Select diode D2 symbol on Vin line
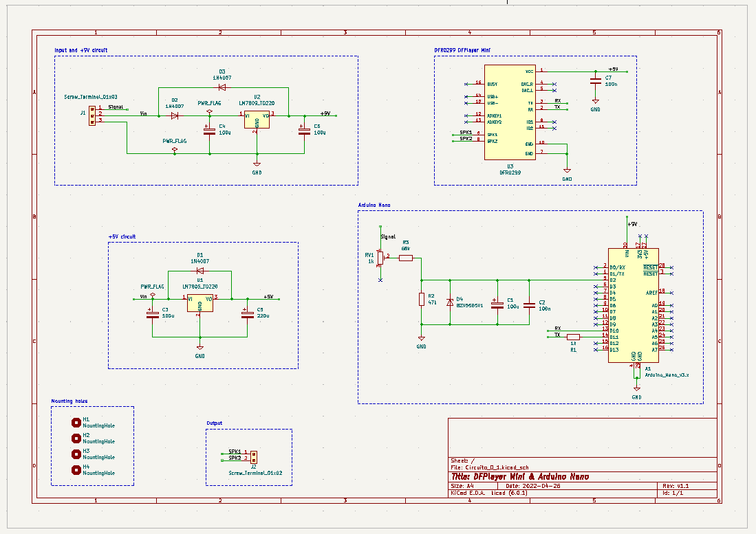The height and width of the screenshot is (534, 756). 175,115
